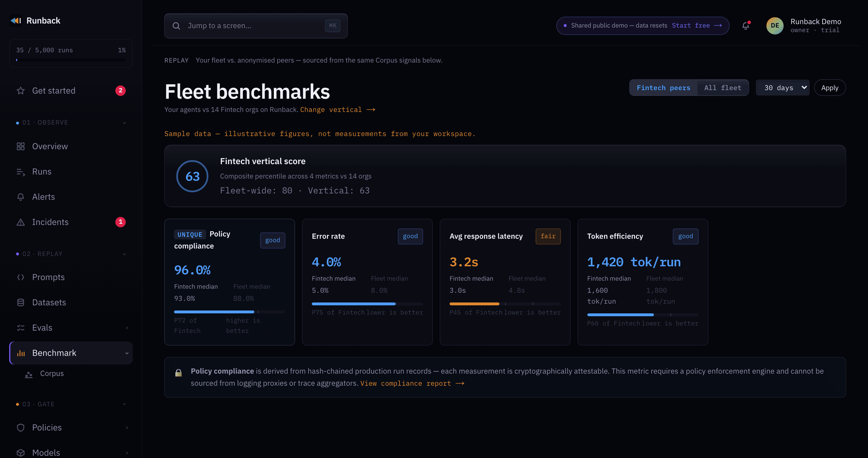Viewport: 868px width, 458px height.
Task: Click the Token efficiency percentile bar
Action: tap(643, 315)
